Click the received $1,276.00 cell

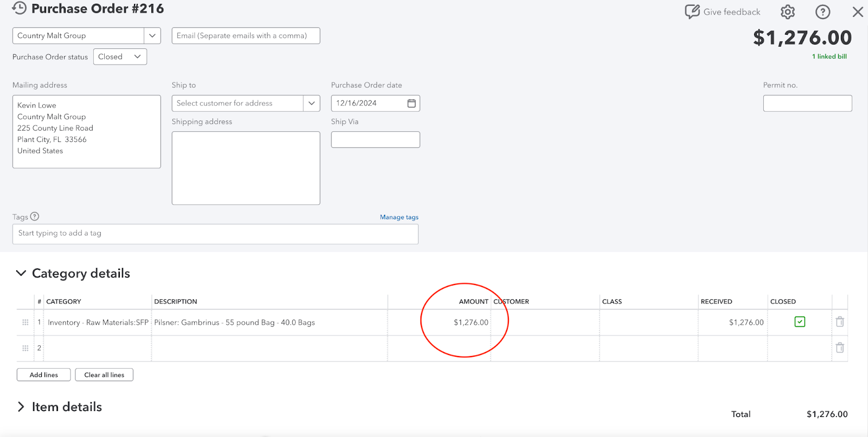pyautogui.click(x=733, y=322)
